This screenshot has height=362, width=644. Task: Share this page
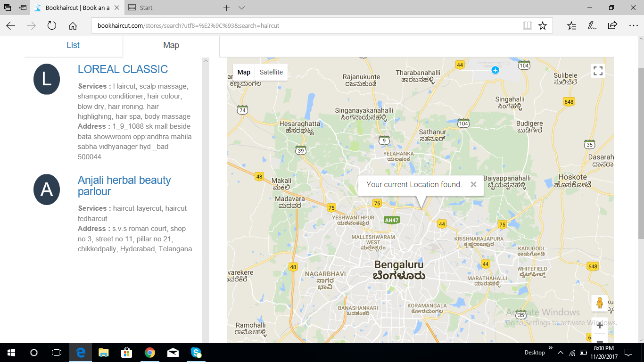612,25
